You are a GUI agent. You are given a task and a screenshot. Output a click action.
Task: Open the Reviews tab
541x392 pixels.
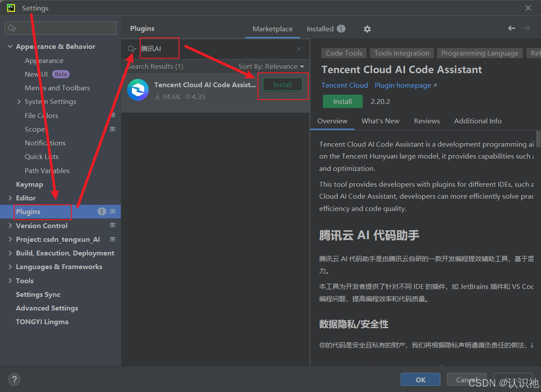[427, 121]
